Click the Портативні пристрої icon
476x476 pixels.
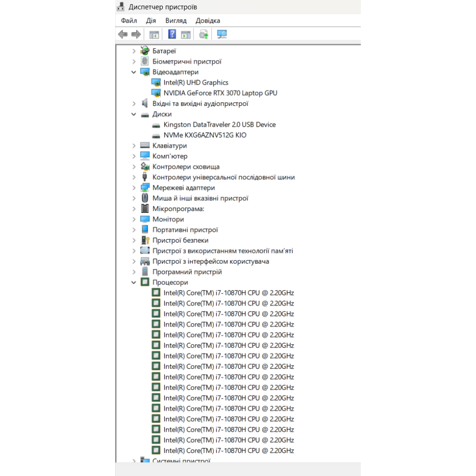coord(145,229)
